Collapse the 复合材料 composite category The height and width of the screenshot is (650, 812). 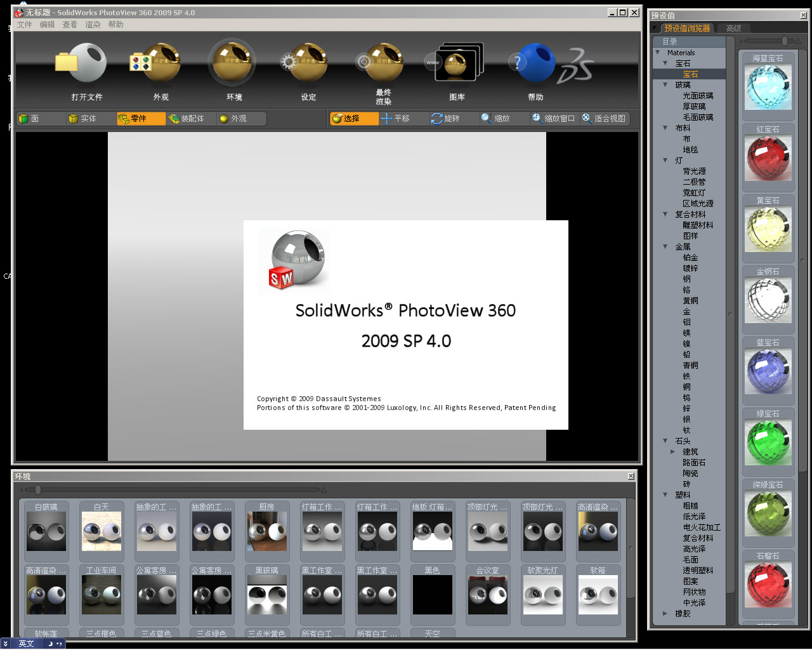[x=665, y=215]
